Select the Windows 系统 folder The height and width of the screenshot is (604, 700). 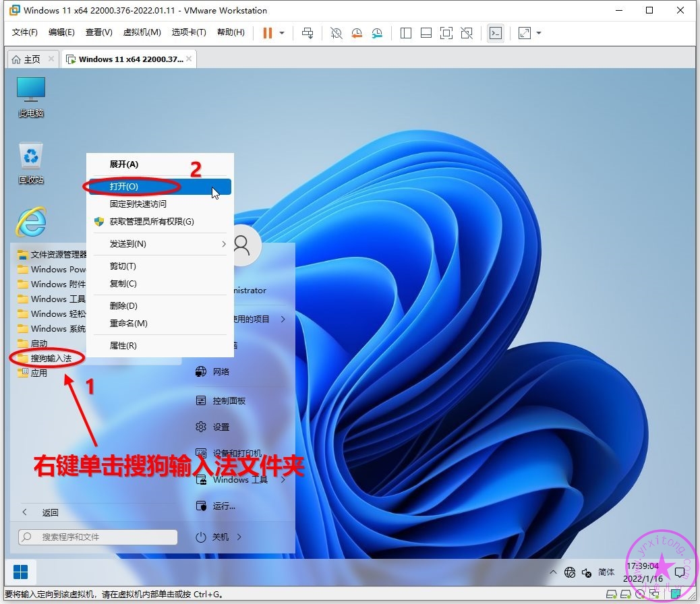(51, 328)
